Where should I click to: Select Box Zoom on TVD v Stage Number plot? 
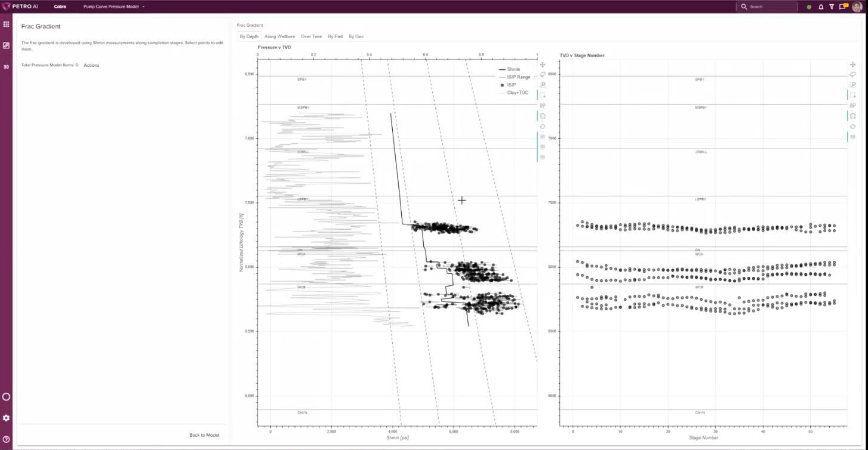(852, 85)
